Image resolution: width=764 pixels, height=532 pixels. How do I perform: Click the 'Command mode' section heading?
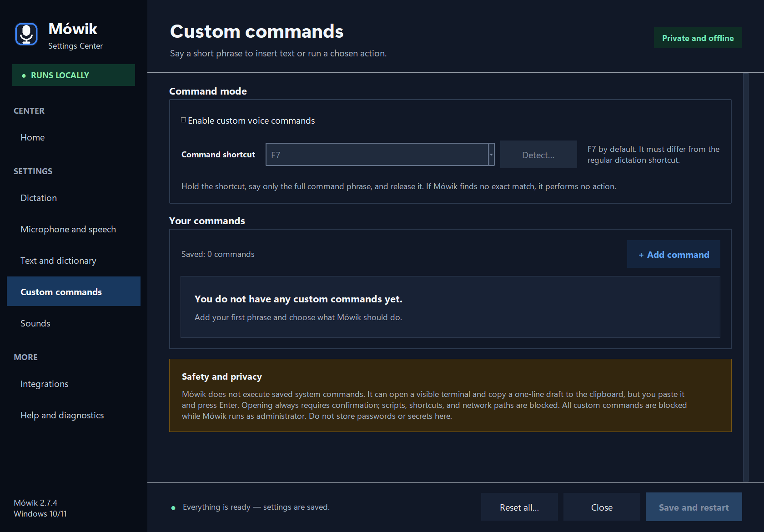(208, 91)
